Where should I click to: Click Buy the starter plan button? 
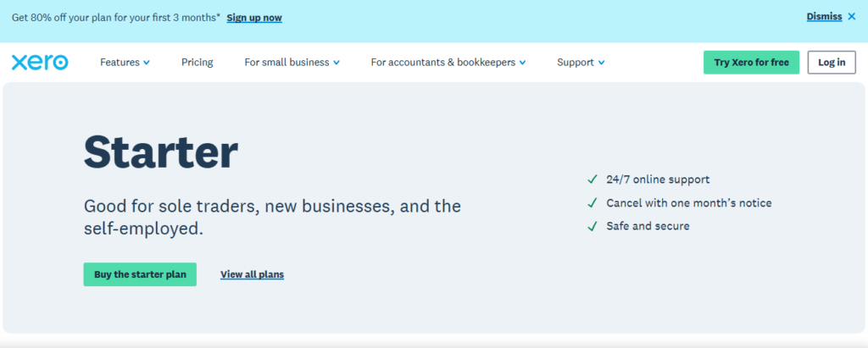(140, 274)
